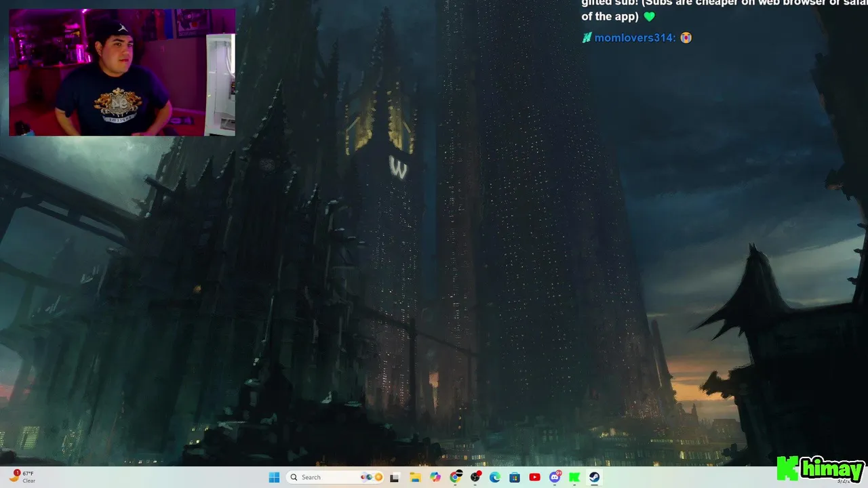Open Discord from the taskbar

coord(555,477)
